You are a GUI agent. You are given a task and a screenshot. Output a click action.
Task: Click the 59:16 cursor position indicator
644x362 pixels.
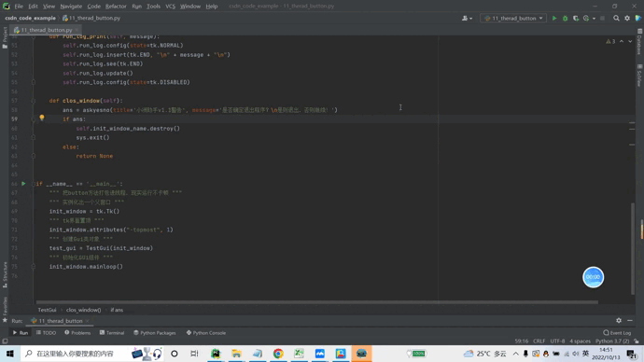(521, 341)
